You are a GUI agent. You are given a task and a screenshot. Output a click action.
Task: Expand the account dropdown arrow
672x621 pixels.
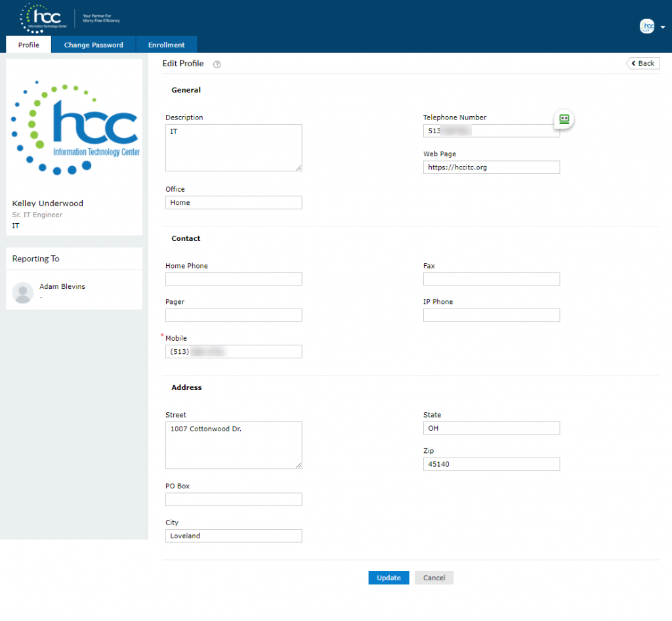pyautogui.click(x=663, y=27)
